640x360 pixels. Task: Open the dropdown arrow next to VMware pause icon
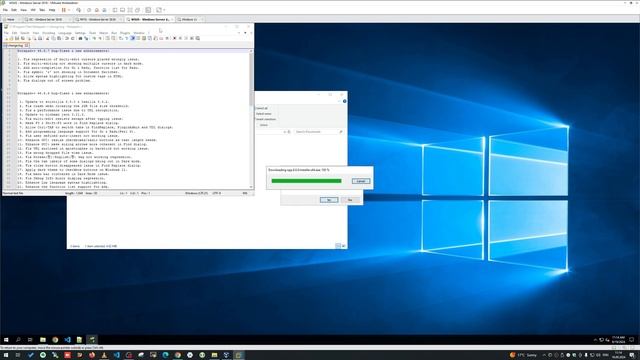coord(68,10)
